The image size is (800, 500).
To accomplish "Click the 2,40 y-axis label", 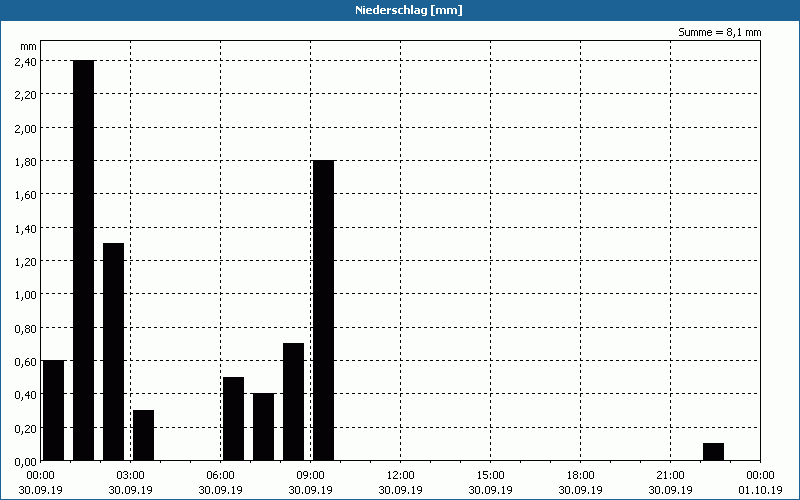I will [x=26, y=61].
